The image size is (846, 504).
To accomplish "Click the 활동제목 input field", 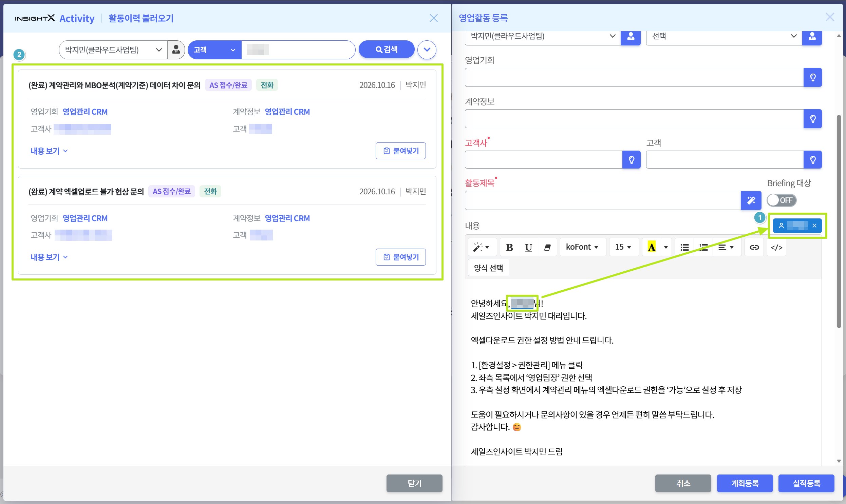I will pyautogui.click(x=603, y=200).
